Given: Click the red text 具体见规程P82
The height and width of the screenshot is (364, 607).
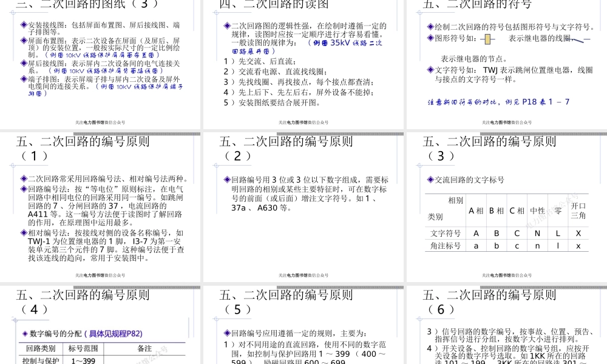Looking at the screenshot, I should pyautogui.click(x=114, y=333).
